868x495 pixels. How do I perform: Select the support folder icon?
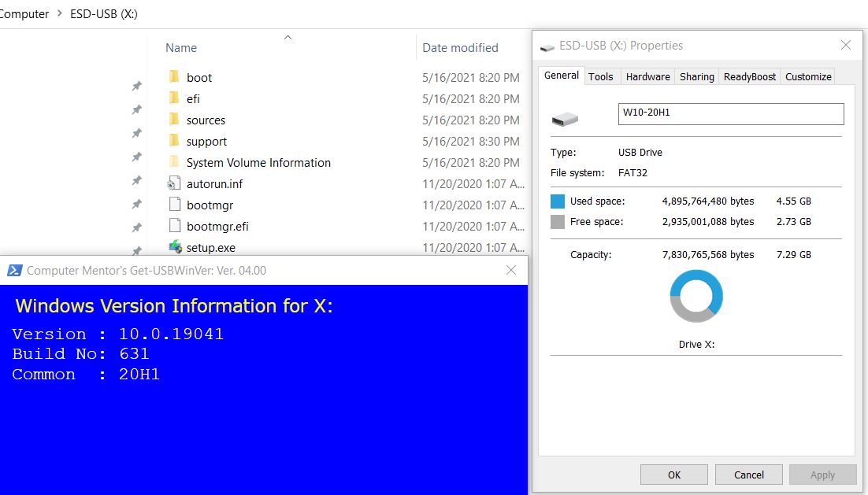point(174,141)
